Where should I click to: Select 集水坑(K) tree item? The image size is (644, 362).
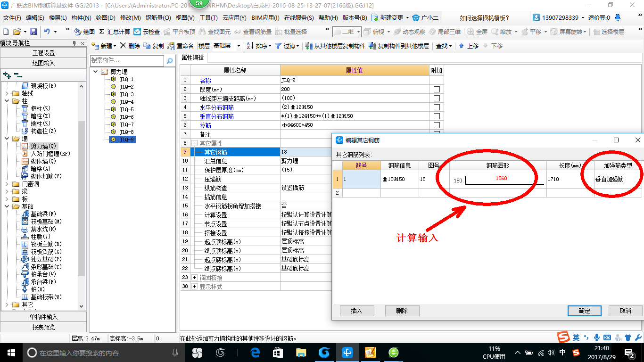pyautogui.click(x=43, y=229)
